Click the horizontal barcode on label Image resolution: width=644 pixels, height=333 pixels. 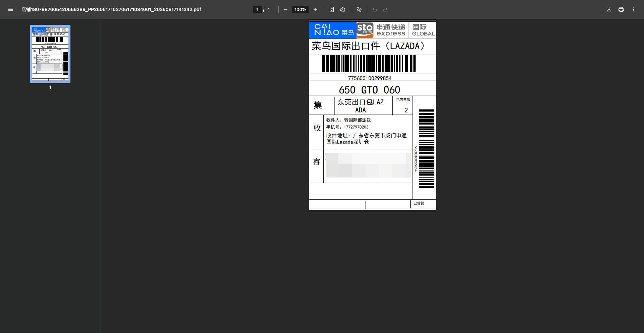click(369, 63)
